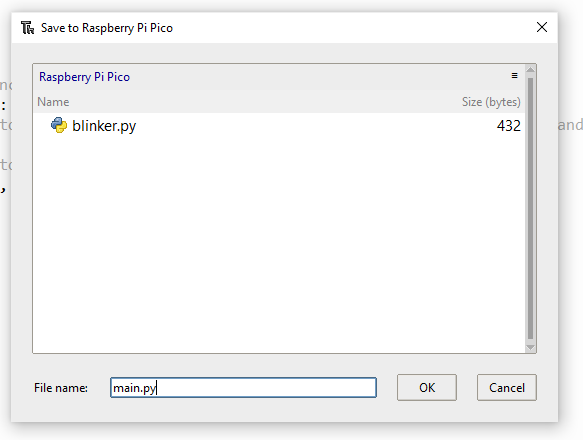The image size is (583, 440).
Task: Click the Raspberry Pi Pico path link
Action: (x=84, y=77)
